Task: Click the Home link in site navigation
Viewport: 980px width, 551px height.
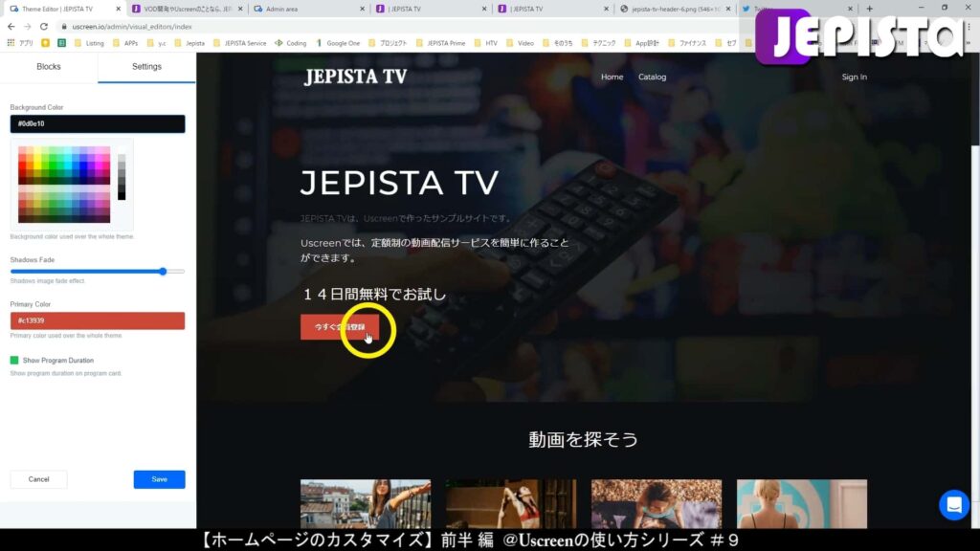Action: click(x=612, y=77)
